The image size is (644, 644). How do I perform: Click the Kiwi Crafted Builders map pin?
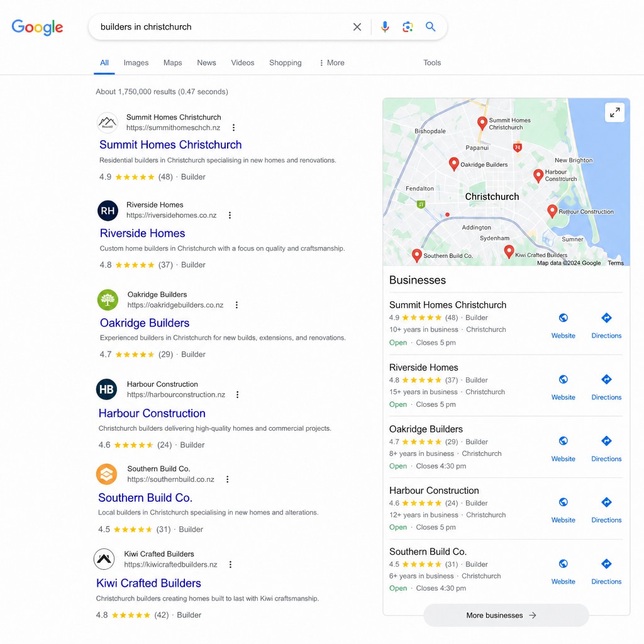509,252
